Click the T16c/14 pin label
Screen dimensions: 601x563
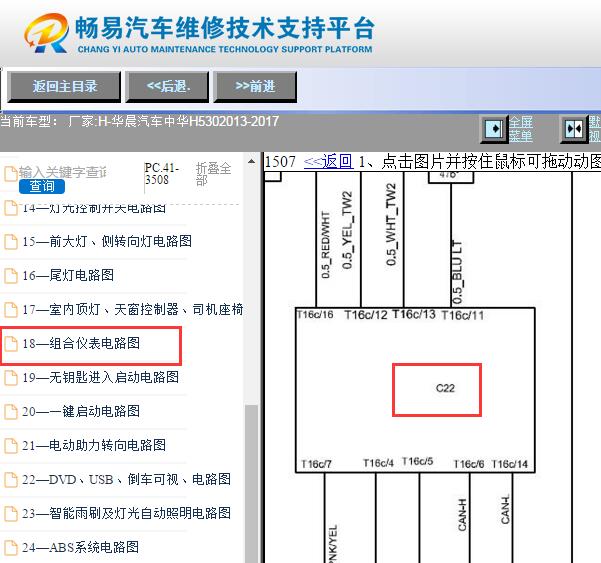[x=510, y=464]
